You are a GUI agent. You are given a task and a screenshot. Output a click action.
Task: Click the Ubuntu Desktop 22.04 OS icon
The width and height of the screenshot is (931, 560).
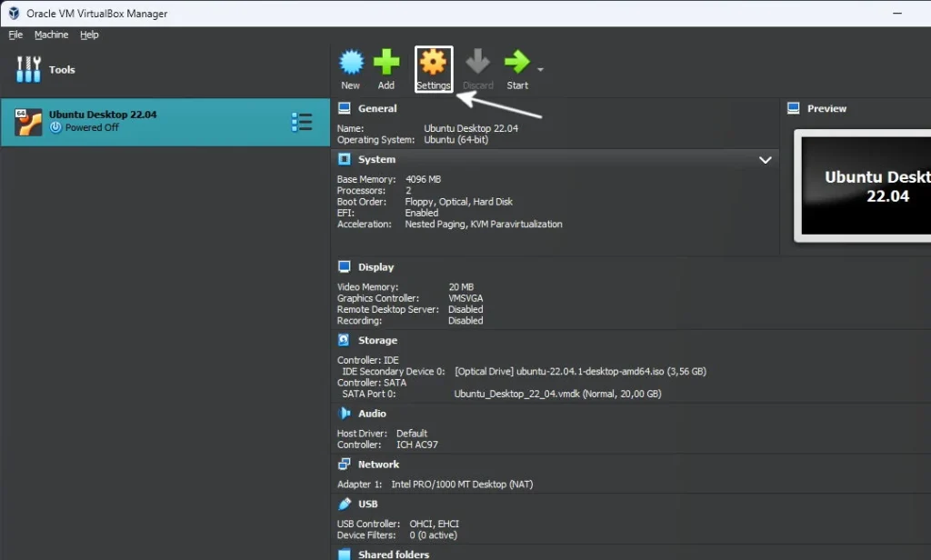[28, 123]
